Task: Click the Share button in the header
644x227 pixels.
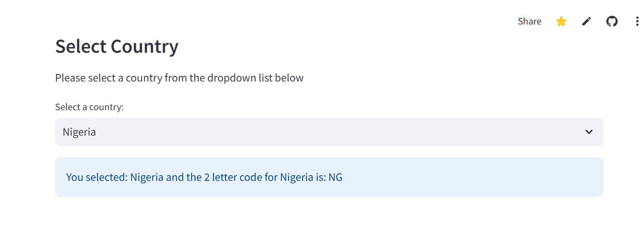Action: click(x=529, y=21)
